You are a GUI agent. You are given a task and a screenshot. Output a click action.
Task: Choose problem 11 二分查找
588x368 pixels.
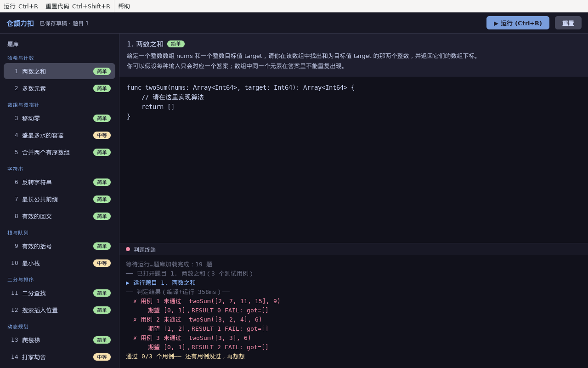[x=59, y=293]
